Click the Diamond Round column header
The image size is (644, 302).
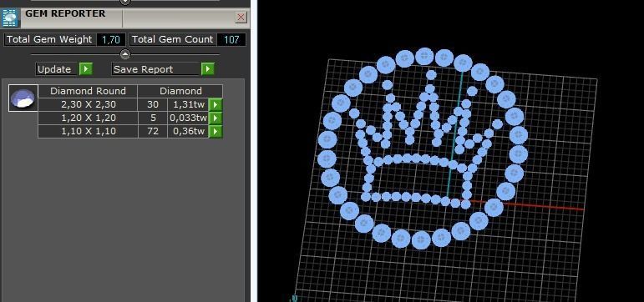click(88, 91)
